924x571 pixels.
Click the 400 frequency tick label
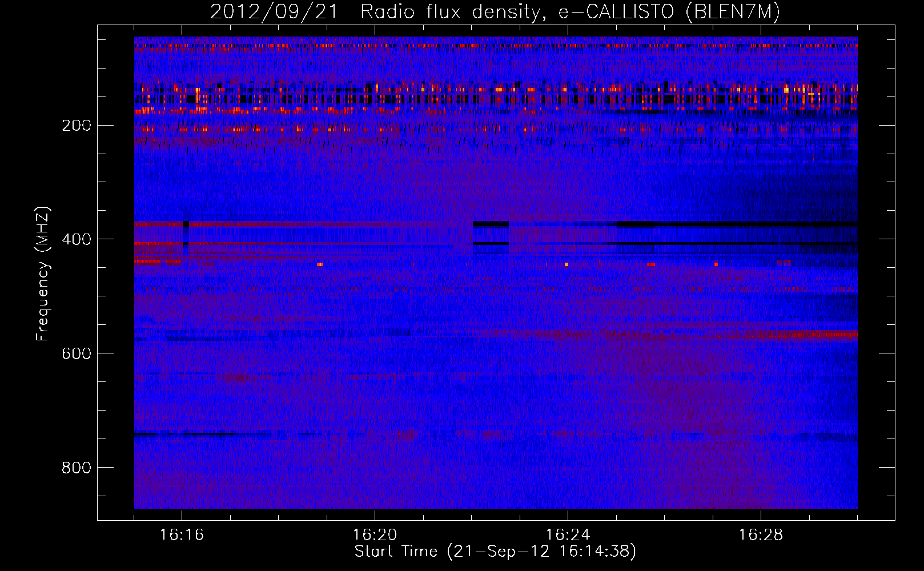pyautogui.click(x=77, y=239)
